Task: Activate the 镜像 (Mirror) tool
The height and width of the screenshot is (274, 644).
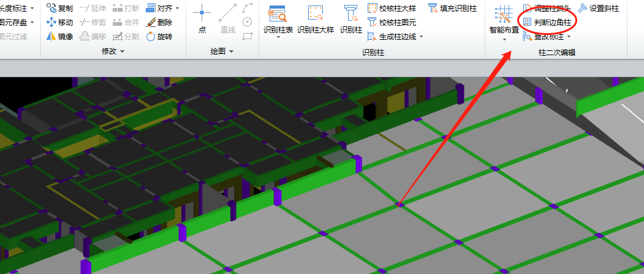Action: tap(59, 37)
